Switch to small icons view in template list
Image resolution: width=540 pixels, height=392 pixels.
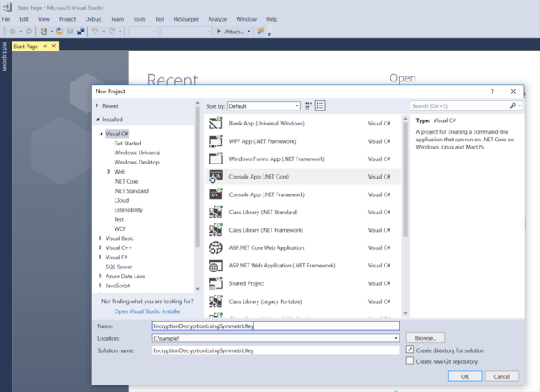[x=308, y=106]
